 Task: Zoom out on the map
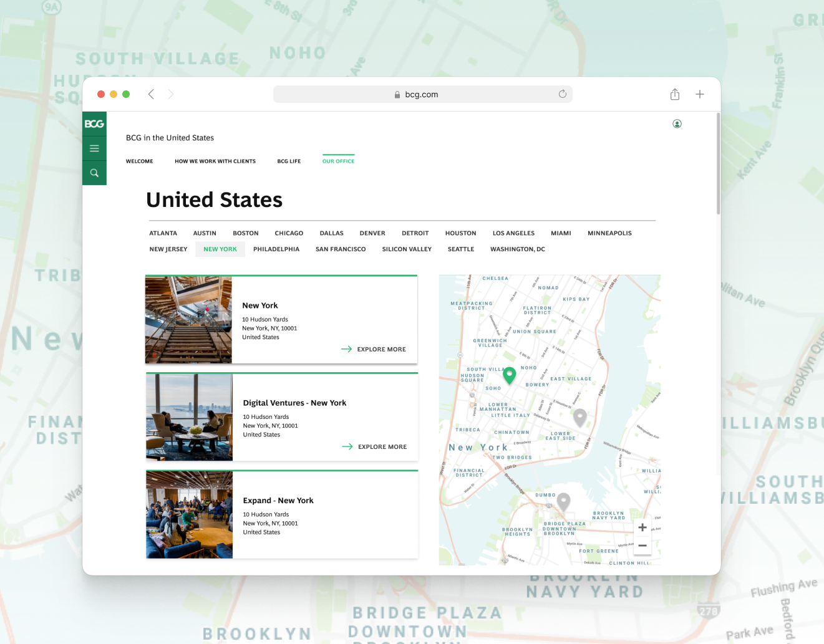(642, 545)
